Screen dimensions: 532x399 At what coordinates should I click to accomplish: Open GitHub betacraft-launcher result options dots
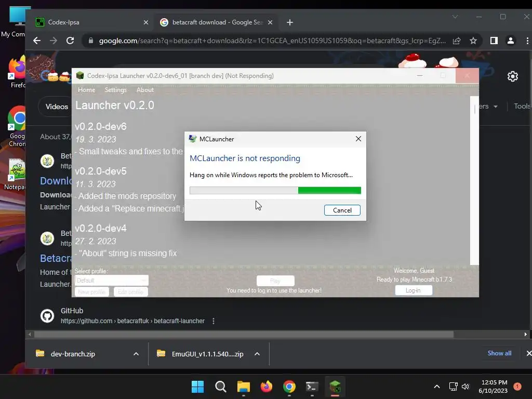point(214,321)
